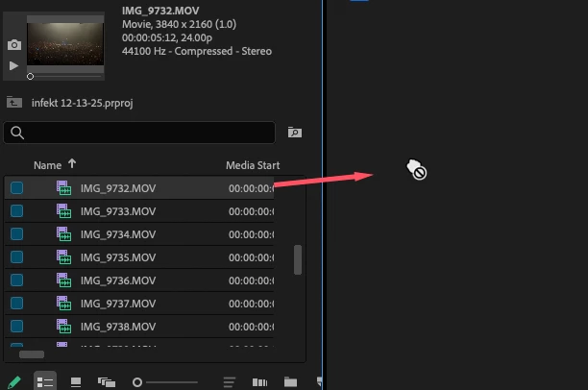
Task: Select the file name IMG_9733.MOV
Action: 118,211
